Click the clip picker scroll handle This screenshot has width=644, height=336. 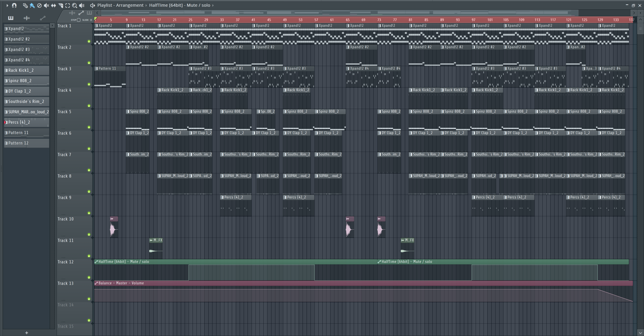point(52,25)
